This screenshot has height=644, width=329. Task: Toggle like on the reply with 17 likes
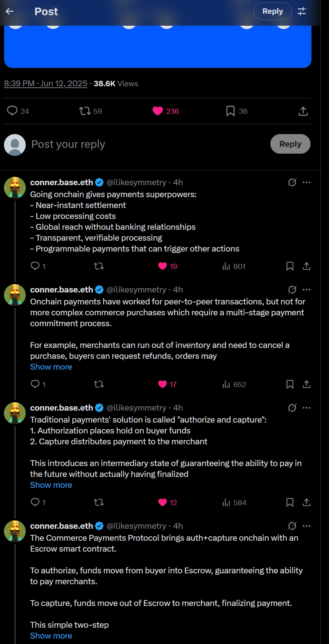(163, 384)
